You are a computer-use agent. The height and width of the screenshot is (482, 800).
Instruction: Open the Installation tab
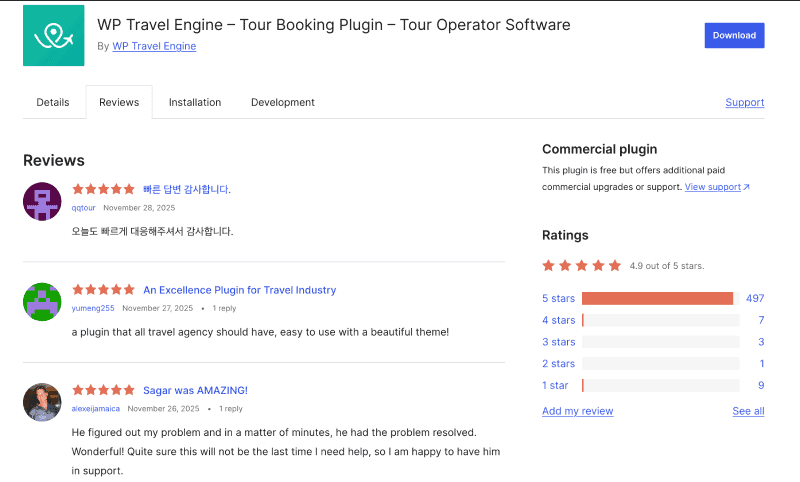[195, 102]
